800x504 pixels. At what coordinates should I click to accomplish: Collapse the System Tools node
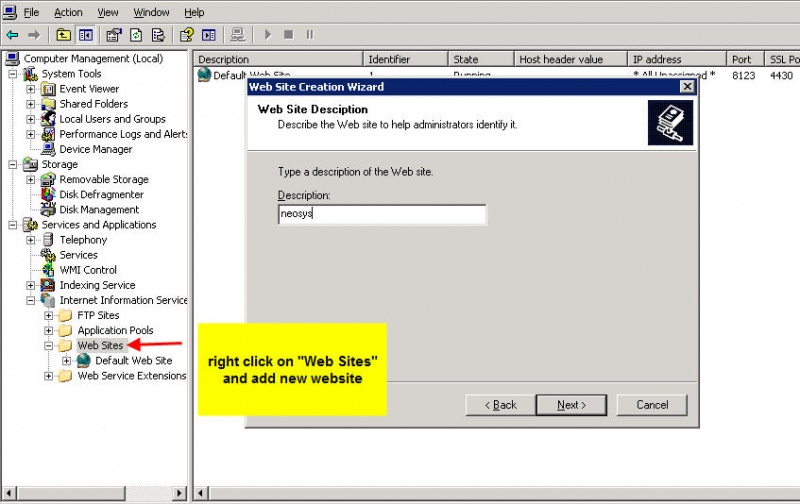pyautogui.click(x=13, y=74)
